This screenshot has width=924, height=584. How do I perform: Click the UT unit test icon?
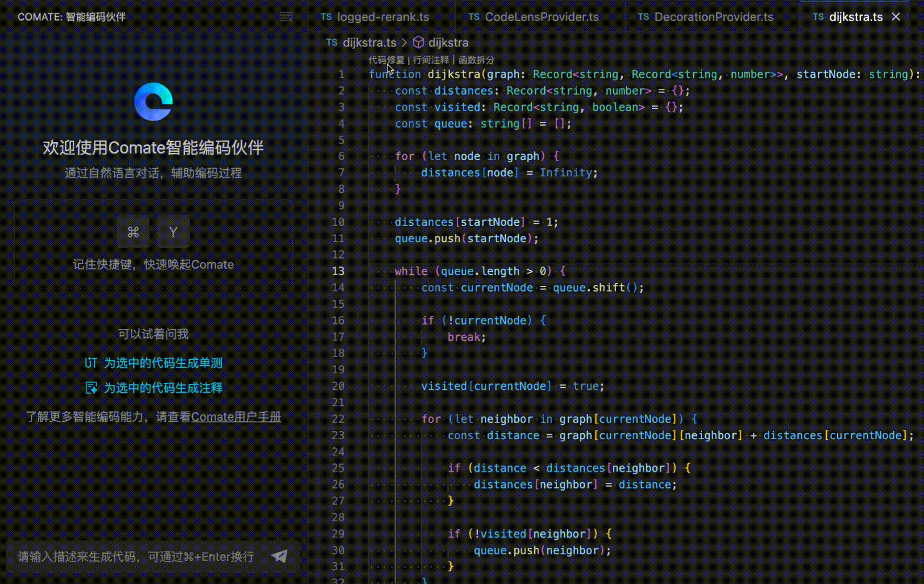pos(91,363)
